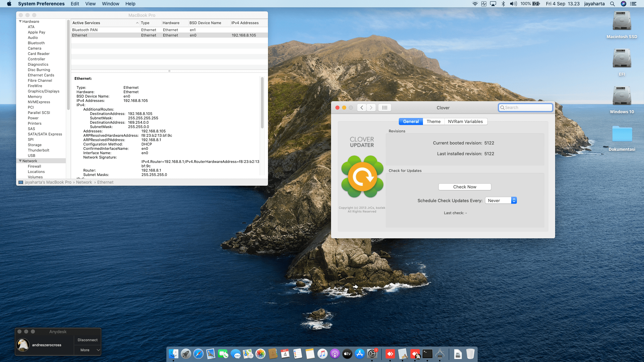Switch to NVRam Variables tab
Viewport: 644px width, 362px height.
466,121
